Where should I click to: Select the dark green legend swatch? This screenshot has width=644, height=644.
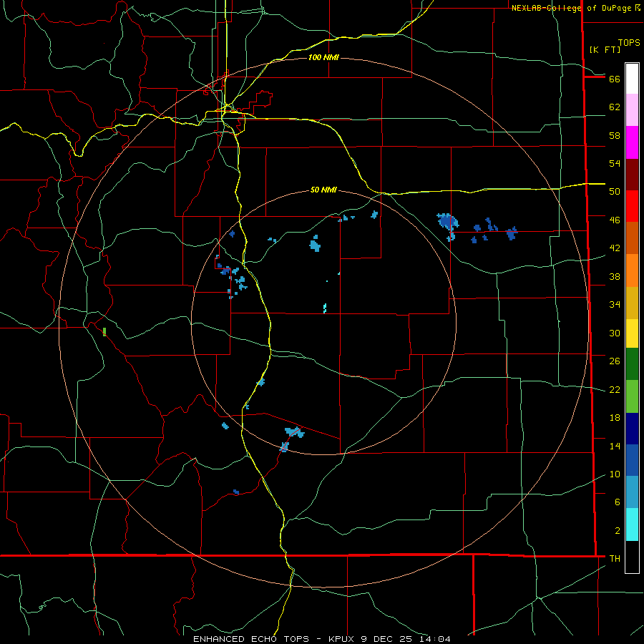pyautogui.click(x=632, y=364)
